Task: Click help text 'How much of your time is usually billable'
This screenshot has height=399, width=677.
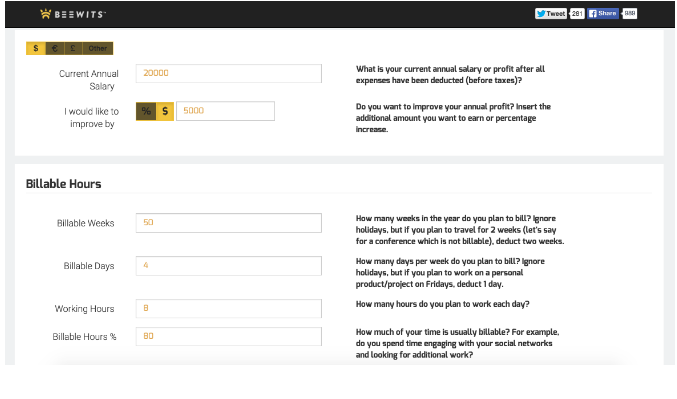Action: coord(458,343)
